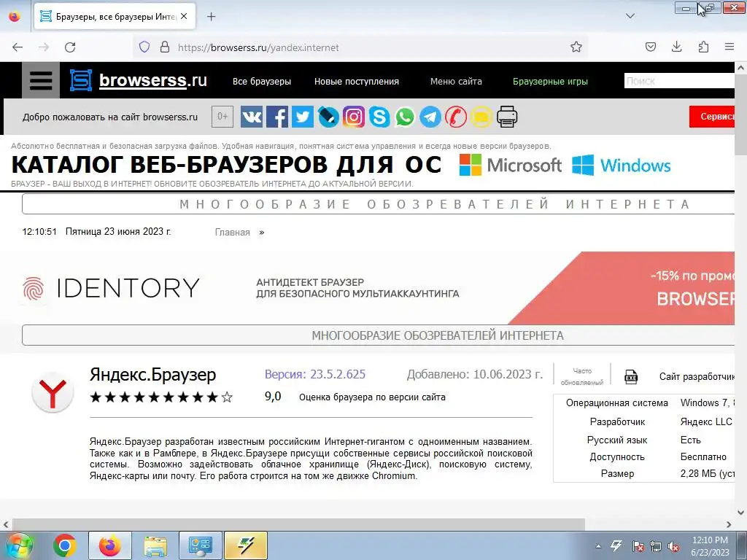This screenshot has width=747, height=560.
Task: Reload the current page
Action: (x=70, y=47)
